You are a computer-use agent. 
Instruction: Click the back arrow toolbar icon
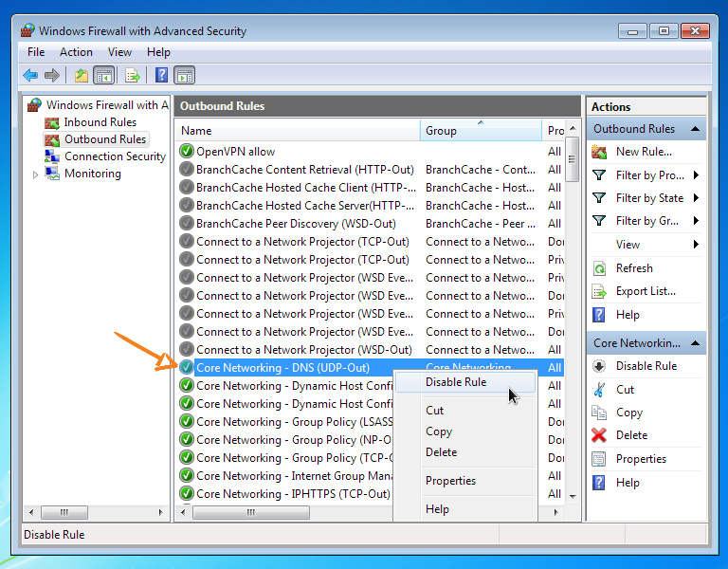(x=30, y=75)
